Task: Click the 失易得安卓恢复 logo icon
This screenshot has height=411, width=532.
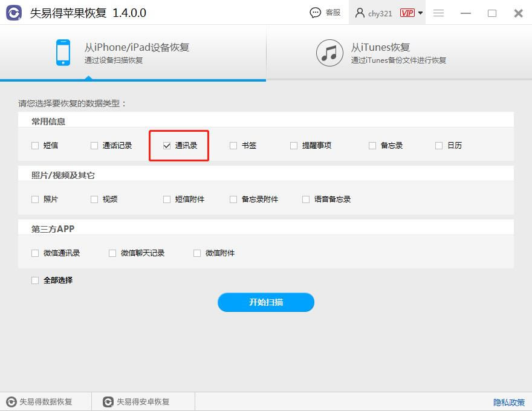Action: 108,402
